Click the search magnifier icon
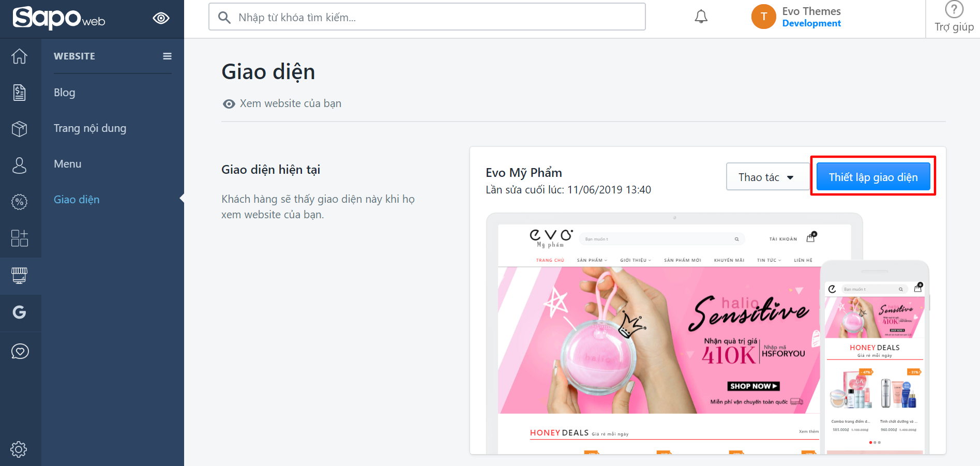 224,18
